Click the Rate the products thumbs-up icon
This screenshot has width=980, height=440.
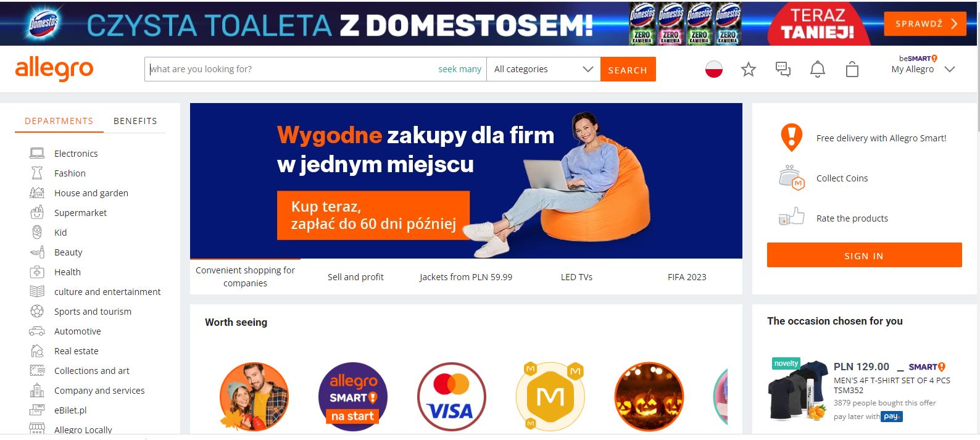click(x=791, y=217)
